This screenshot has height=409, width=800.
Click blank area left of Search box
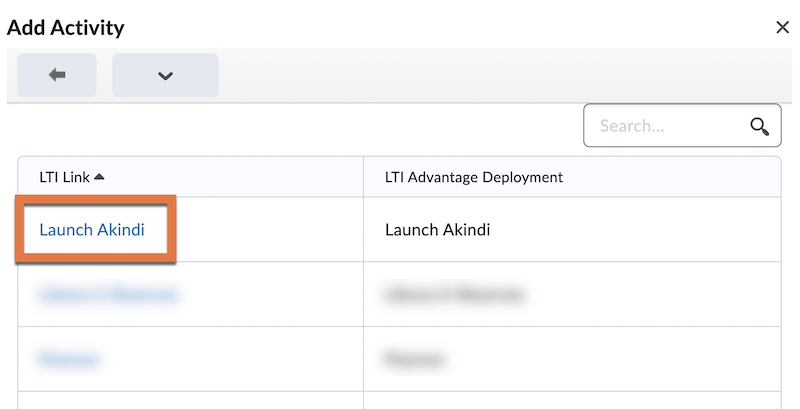point(300,126)
